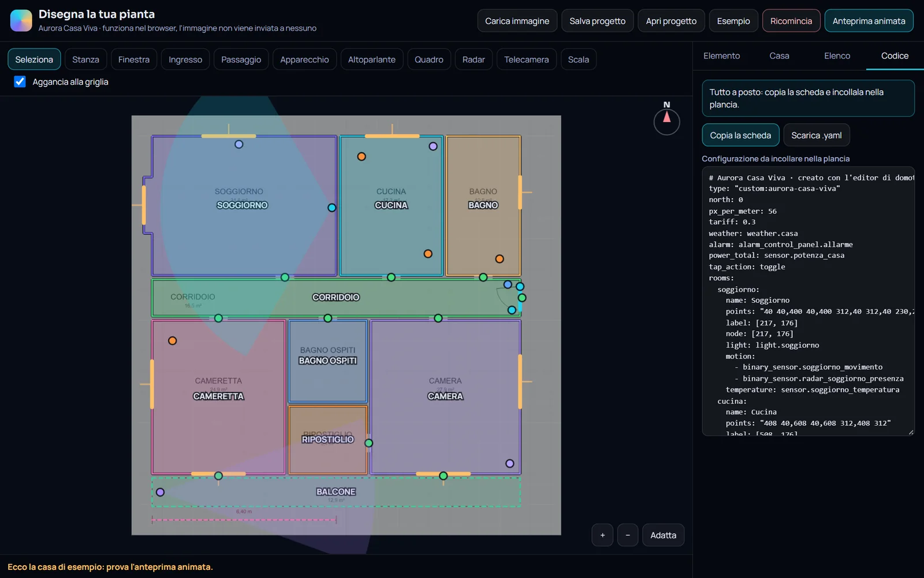
Task: Open the Elenco tab
Action: coord(837,56)
